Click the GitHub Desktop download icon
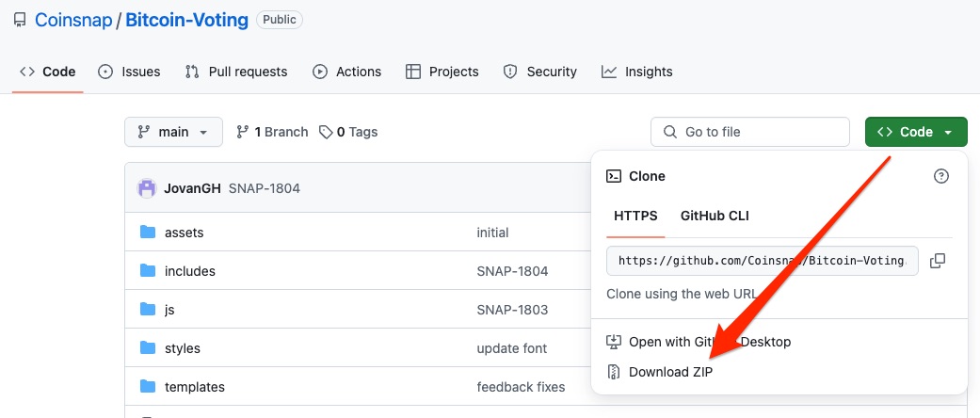The height and width of the screenshot is (418, 980). [614, 342]
